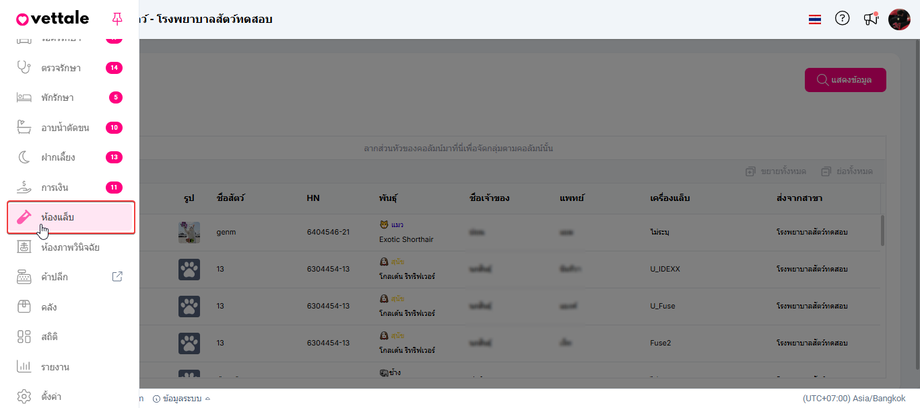920x408 pixels.
Task: Open the genm pet photo thumbnail
Action: 190,232
